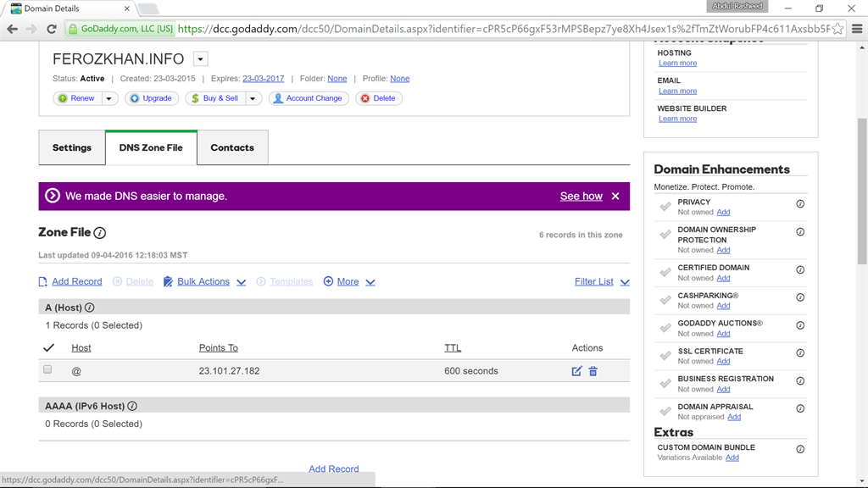Click info icon for GoDaddy Auctions
This screenshot has width=868, height=488.
[x=800, y=325]
